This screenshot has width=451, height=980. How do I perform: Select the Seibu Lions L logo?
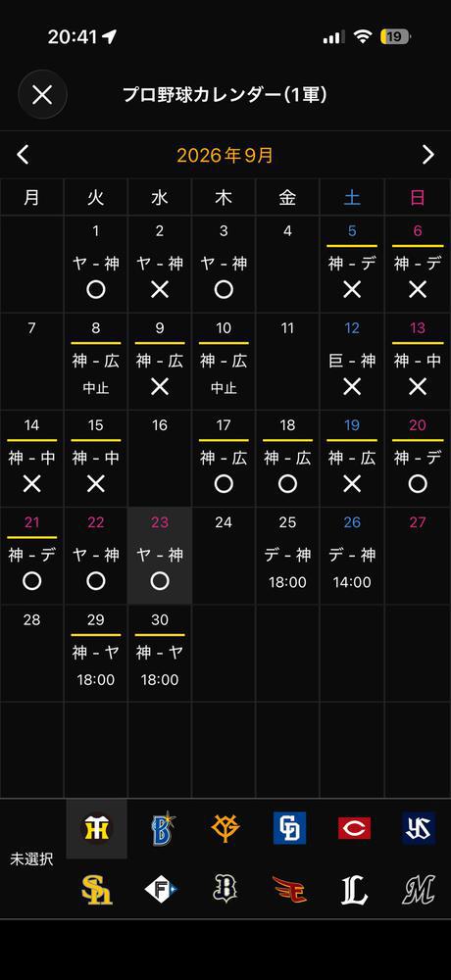pyautogui.click(x=354, y=890)
